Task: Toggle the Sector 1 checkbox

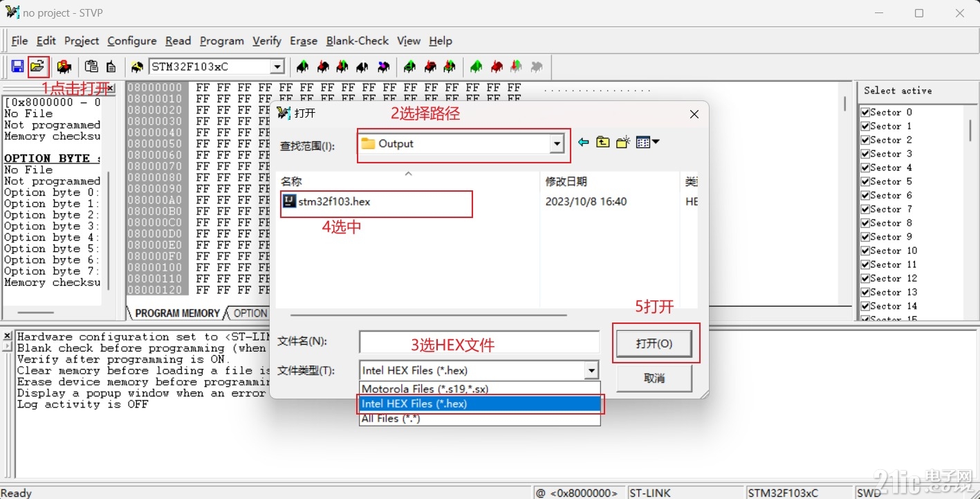Action: (x=865, y=126)
